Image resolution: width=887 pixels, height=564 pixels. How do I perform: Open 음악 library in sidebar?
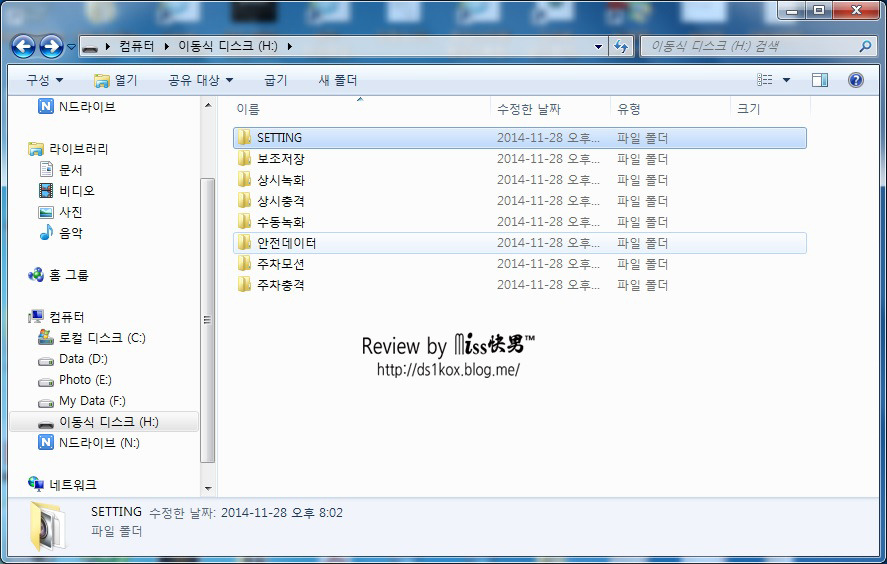pos(61,233)
